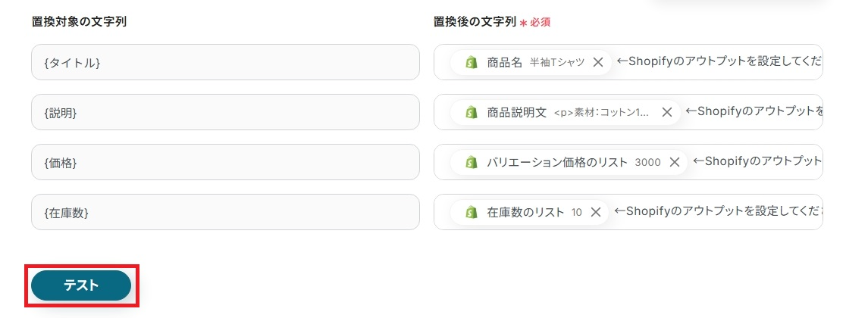The height and width of the screenshot is (318, 868).
Task: Select the {価格} input field
Action: (x=225, y=162)
